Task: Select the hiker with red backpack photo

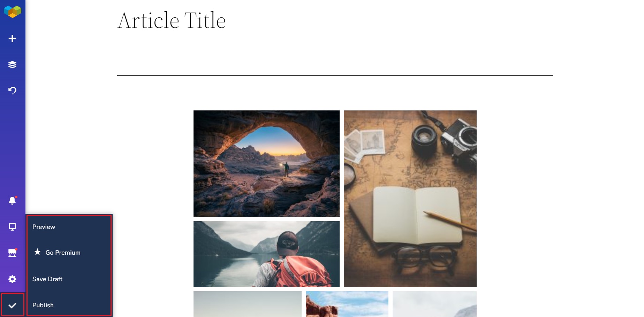Action: coord(266,254)
